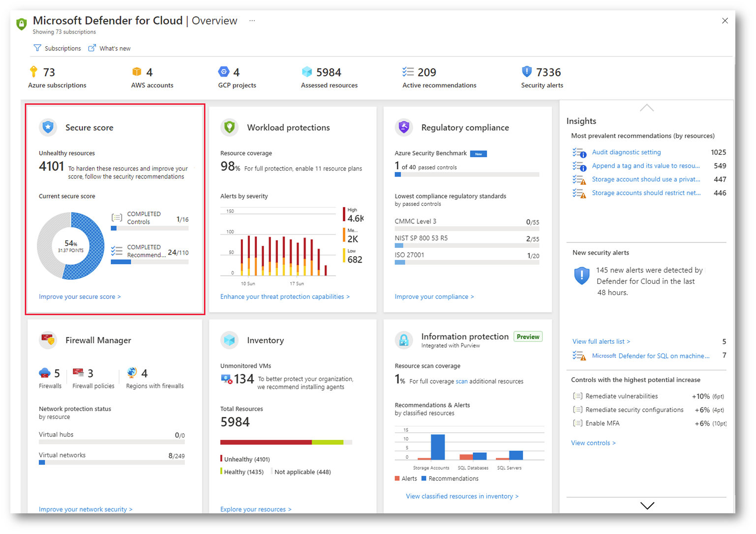The image size is (756, 534).
Task: Click the GCP projects hexagon icon
Action: [x=224, y=72]
